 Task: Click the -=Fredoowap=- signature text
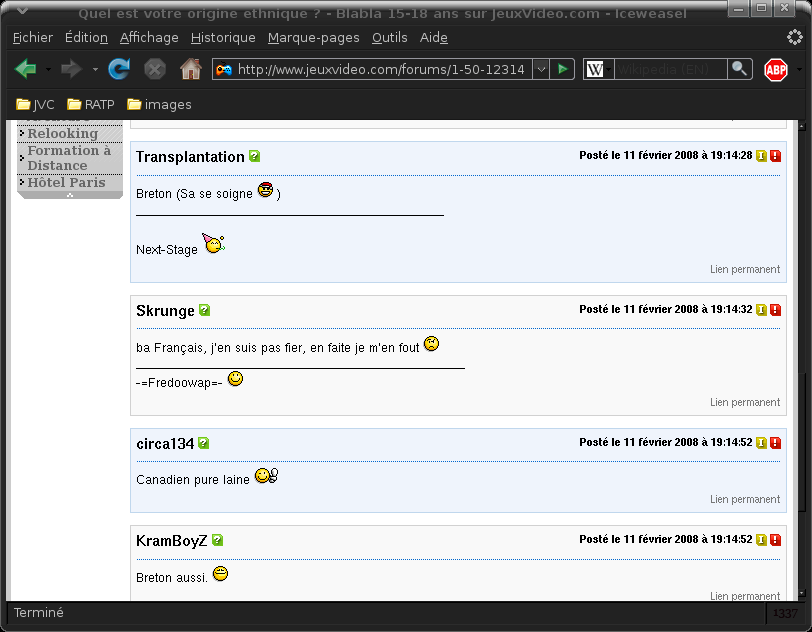pos(179,383)
